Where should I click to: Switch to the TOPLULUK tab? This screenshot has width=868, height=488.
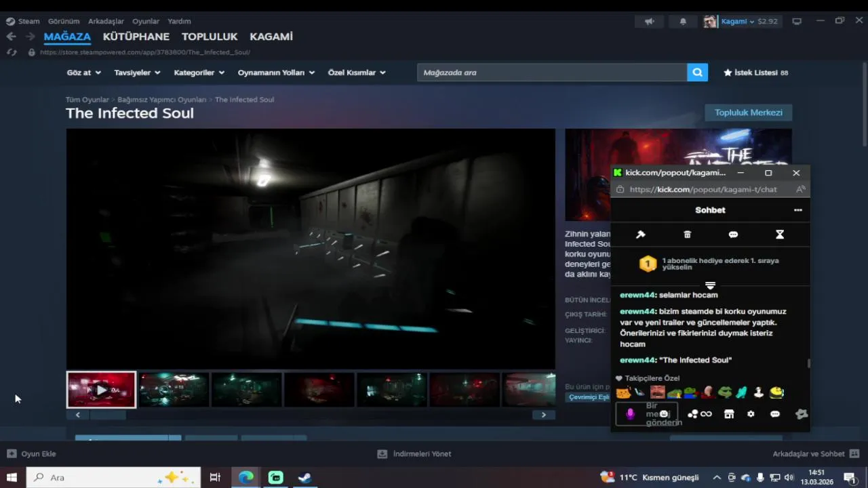(210, 37)
